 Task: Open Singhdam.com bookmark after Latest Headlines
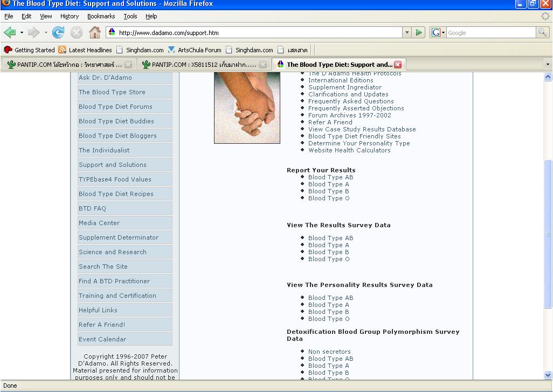[x=140, y=50]
